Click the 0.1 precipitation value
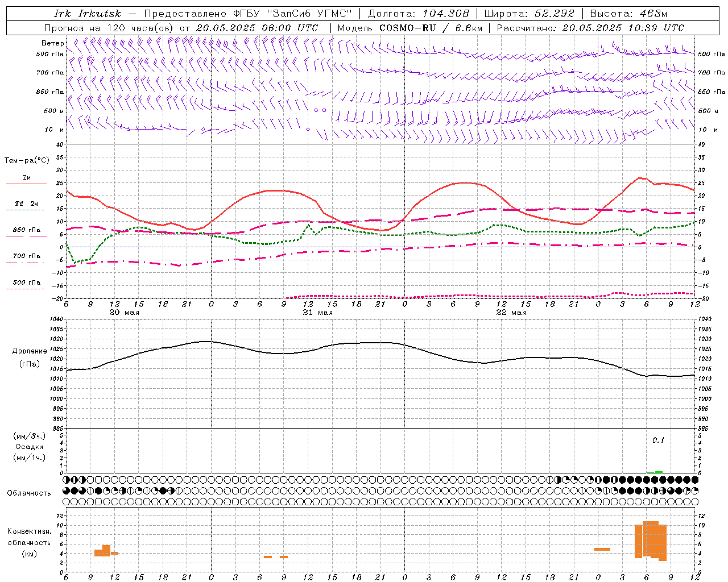The width and height of the screenshot is (728, 582). (658, 440)
